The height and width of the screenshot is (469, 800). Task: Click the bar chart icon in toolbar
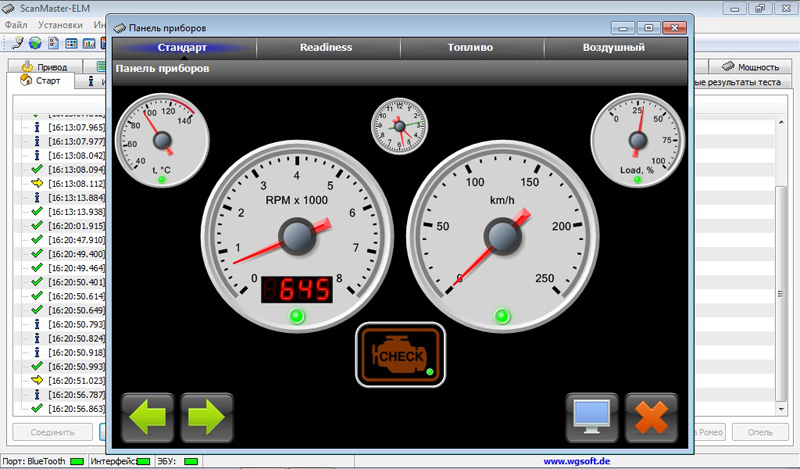(89, 43)
